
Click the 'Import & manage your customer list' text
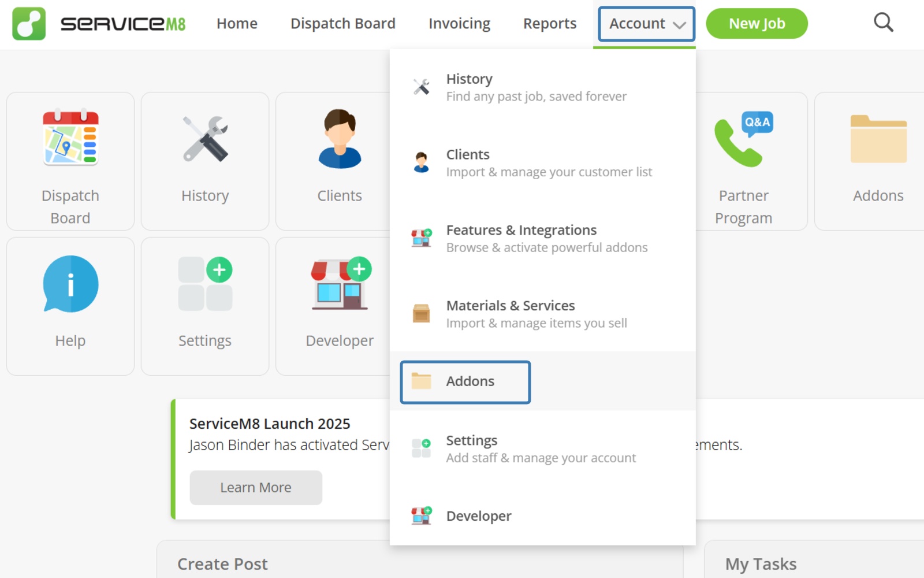pyautogui.click(x=549, y=172)
